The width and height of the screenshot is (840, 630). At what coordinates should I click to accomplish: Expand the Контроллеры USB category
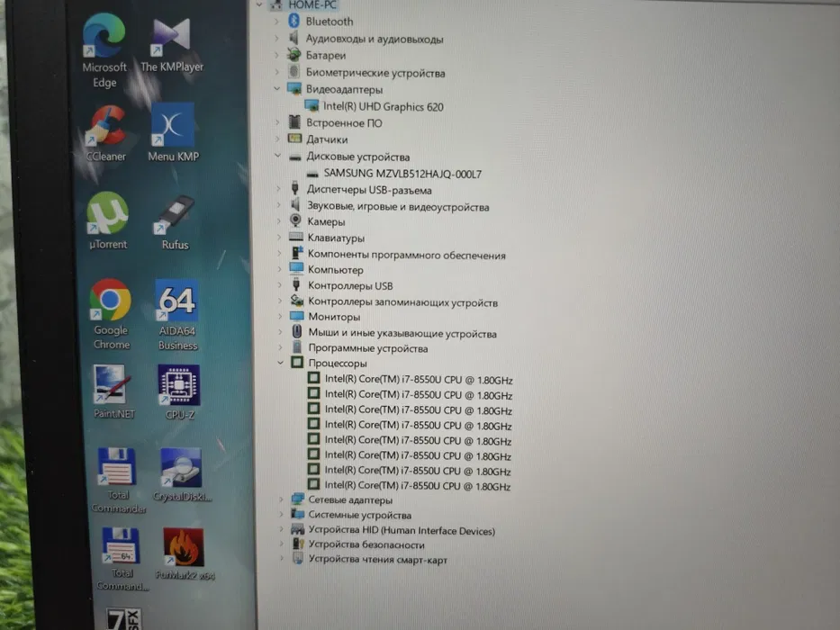(279, 285)
